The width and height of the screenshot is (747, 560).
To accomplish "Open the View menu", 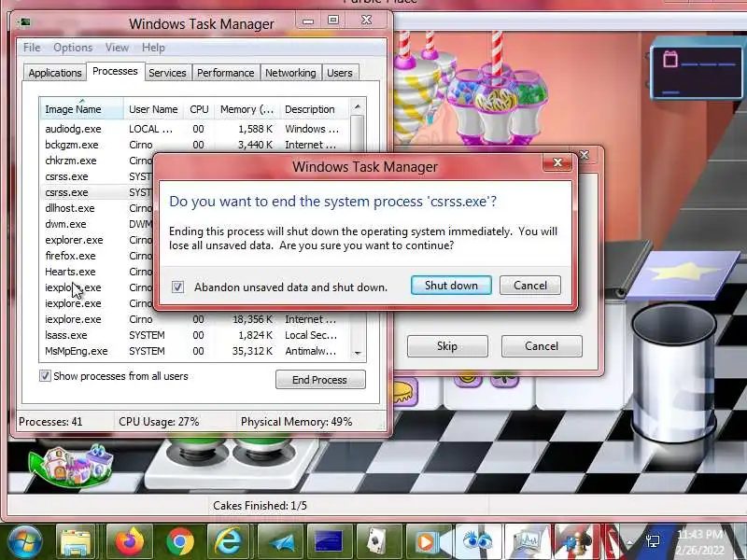I will tap(118, 48).
